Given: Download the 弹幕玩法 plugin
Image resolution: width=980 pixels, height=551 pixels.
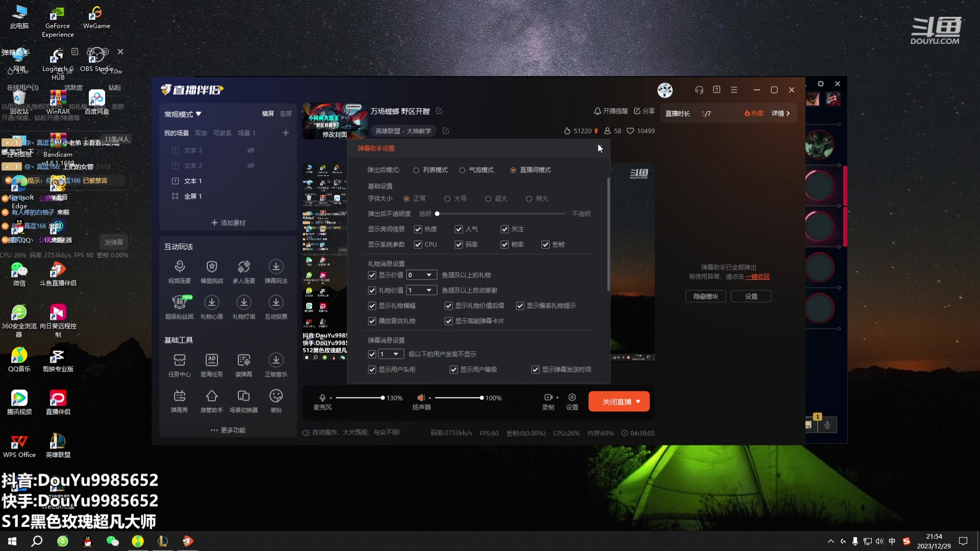Looking at the screenshot, I should (x=276, y=271).
